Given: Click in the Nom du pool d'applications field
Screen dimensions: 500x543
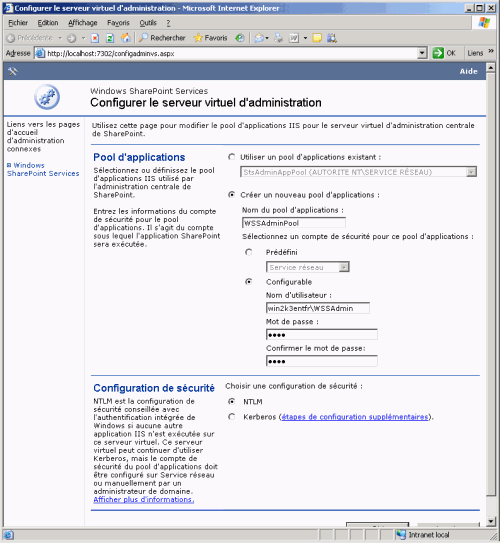Looking at the screenshot, I should 294,223.
